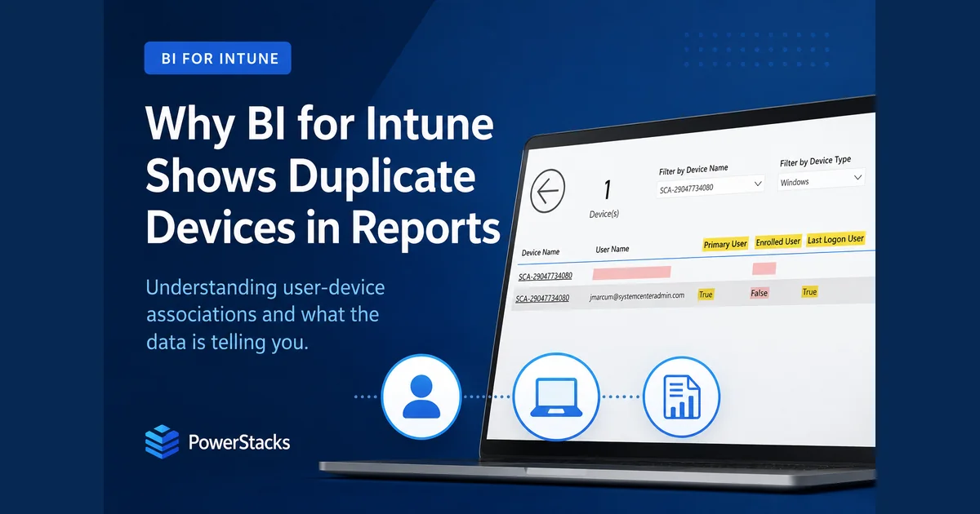
Task: Click the False enrolled user value
Action: (759, 293)
